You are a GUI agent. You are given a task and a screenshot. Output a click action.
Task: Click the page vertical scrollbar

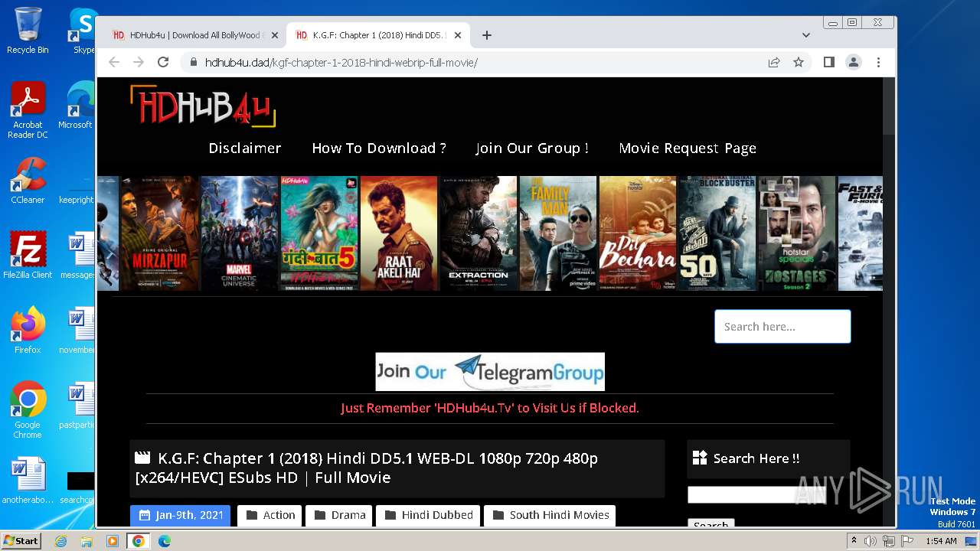pyautogui.click(x=889, y=106)
